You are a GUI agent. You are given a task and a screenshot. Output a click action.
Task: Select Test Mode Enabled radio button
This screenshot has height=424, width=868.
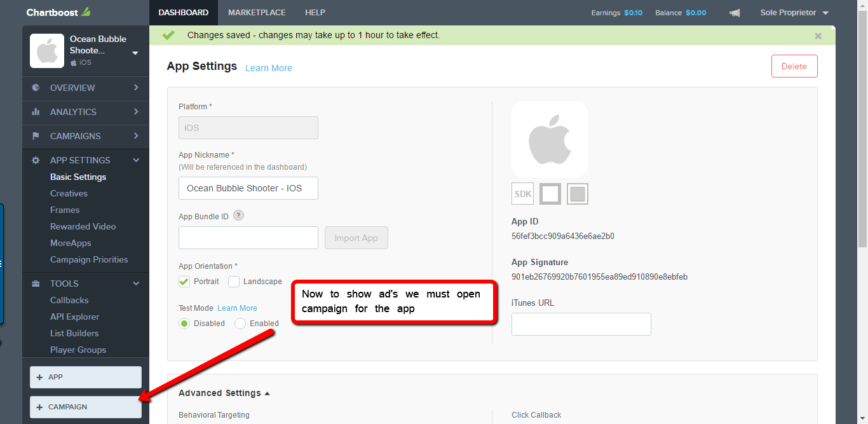tap(240, 324)
